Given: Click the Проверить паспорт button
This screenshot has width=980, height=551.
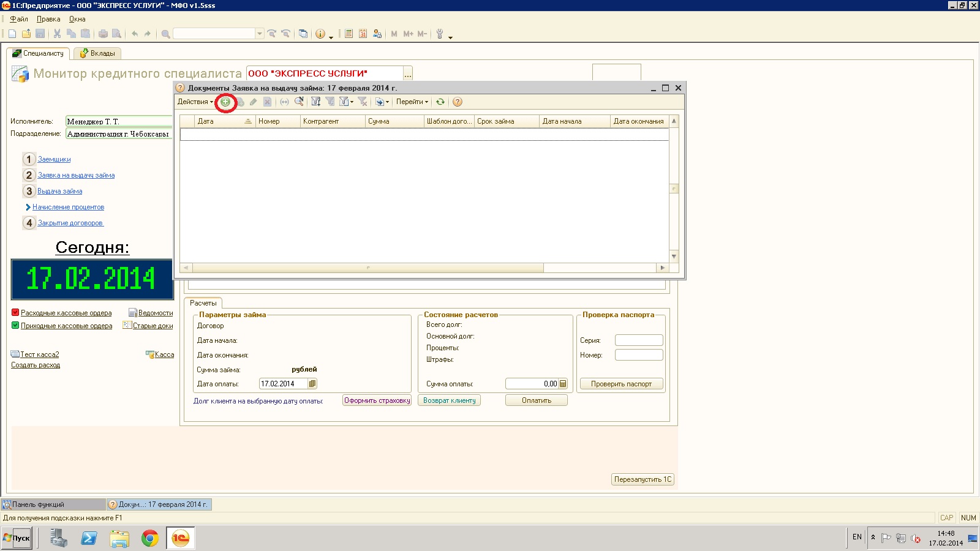Looking at the screenshot, I should (x=621, y=384).
